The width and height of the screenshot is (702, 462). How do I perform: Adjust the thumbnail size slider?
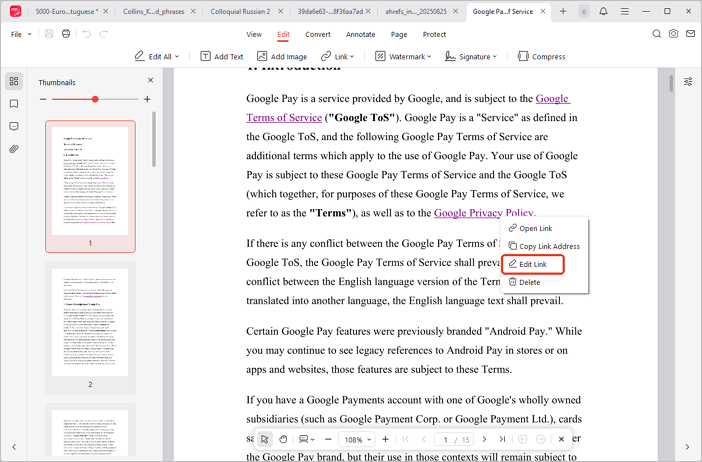coord(95,100)
